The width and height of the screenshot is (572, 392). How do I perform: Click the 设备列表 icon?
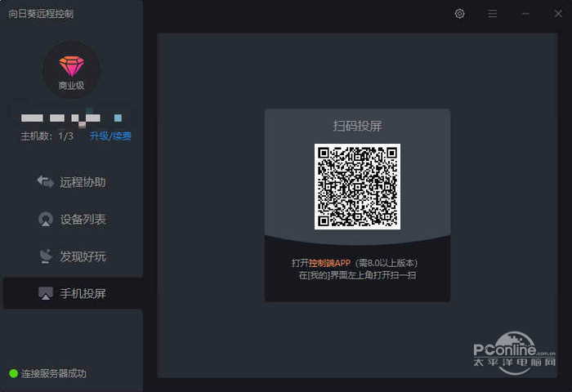click(46, 219)
